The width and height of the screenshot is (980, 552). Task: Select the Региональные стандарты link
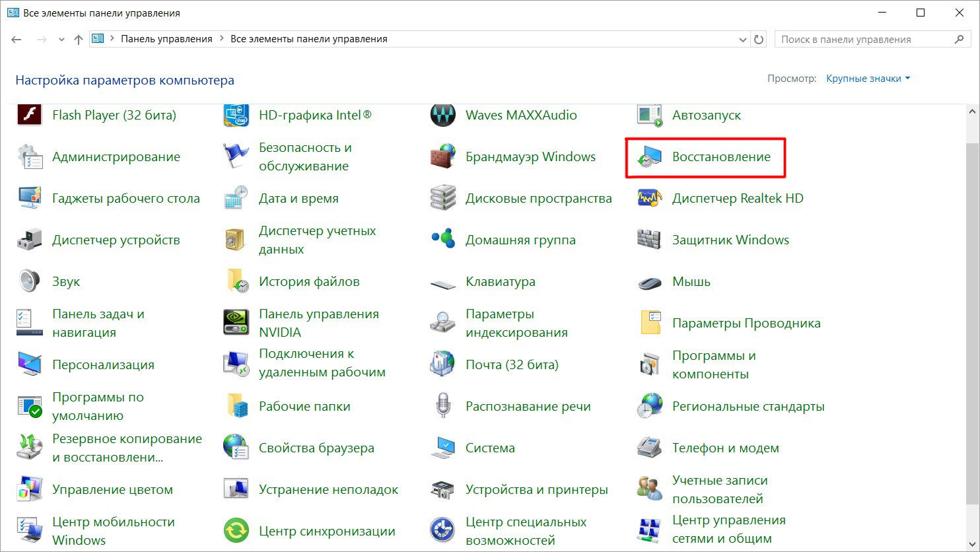click(x=748, y=407)
